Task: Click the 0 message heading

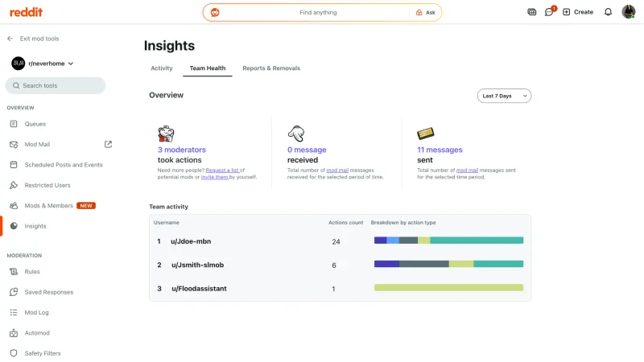Action: 307,150
